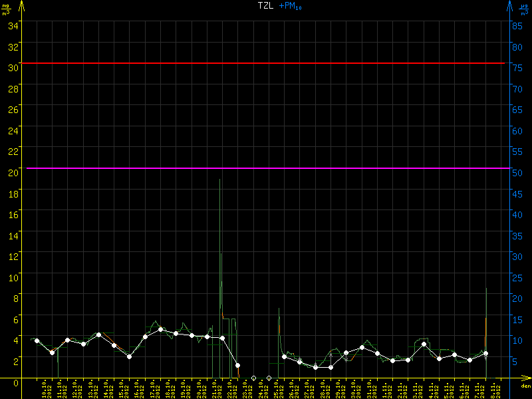Click the yellow 0 origin label
Viewport: 532px width, 399px height.
[x=16, y=382]
